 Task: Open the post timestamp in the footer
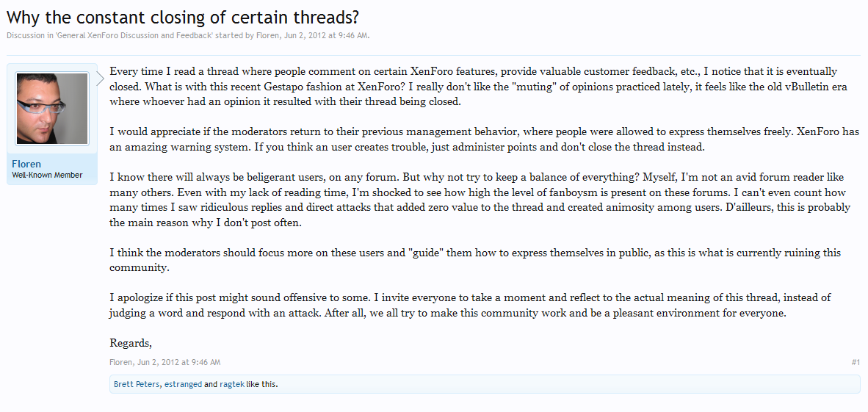[x=178, y=362]
